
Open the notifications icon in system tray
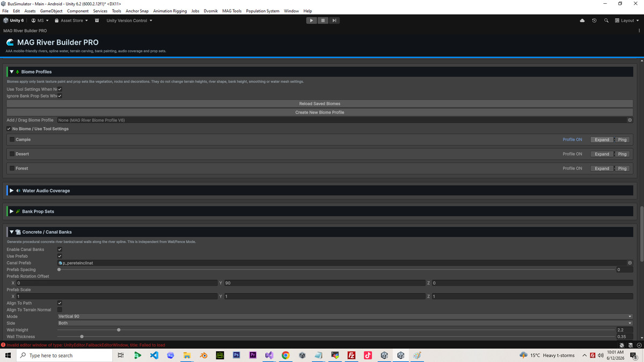pyautogui.click(x=634, y=356)
